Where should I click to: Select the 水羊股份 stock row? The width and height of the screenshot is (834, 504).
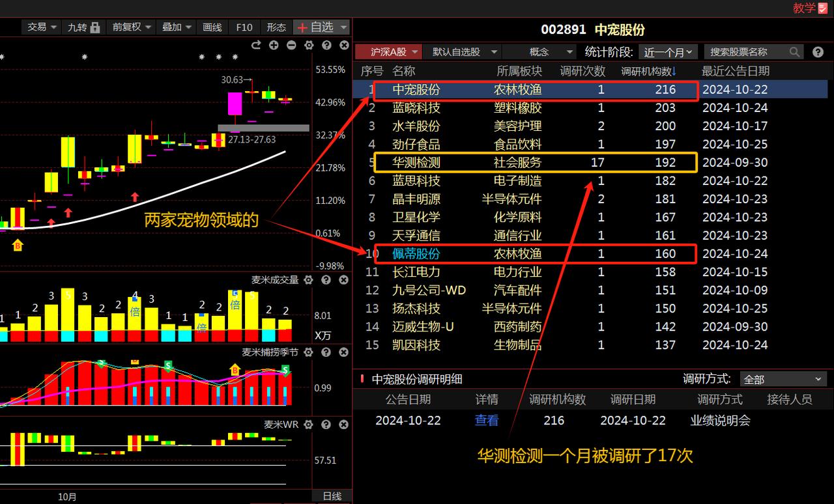click(590, 126)
